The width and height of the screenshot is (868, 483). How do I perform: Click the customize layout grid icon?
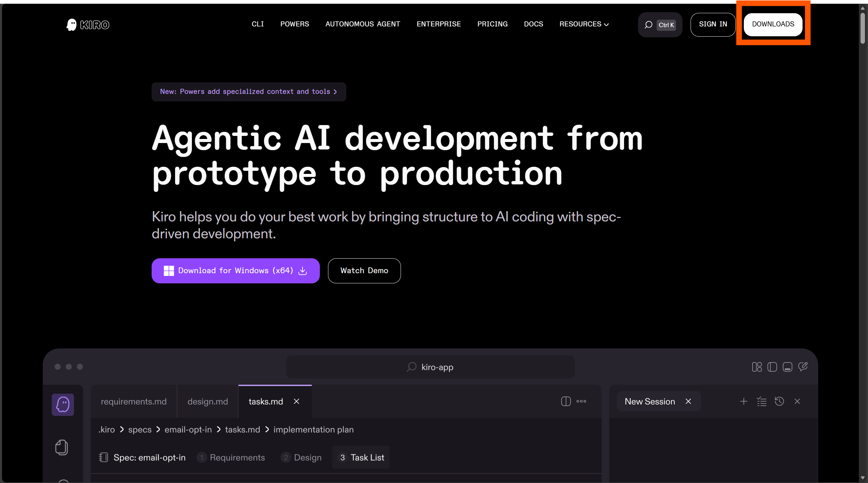point(757,367)
